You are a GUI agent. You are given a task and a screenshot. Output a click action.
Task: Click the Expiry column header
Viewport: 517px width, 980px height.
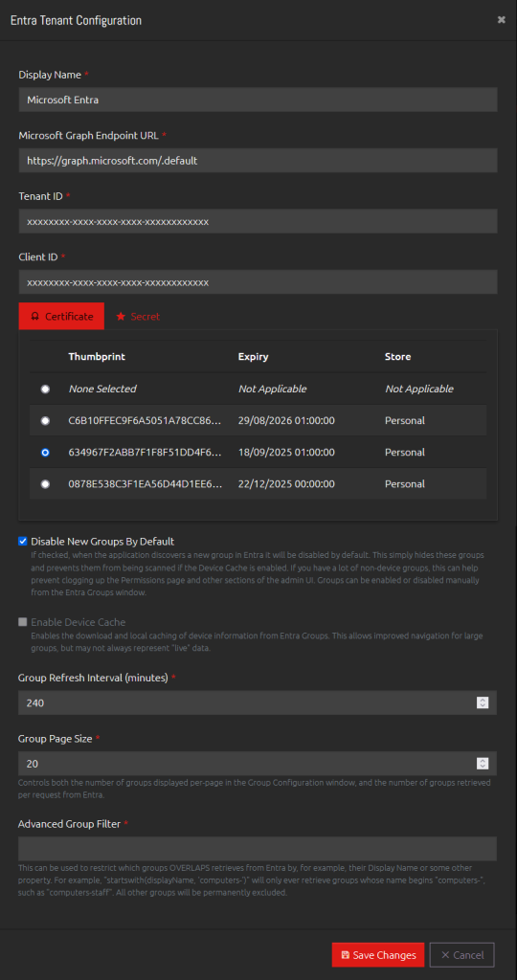pyautogui.click(x=253, y=357)
